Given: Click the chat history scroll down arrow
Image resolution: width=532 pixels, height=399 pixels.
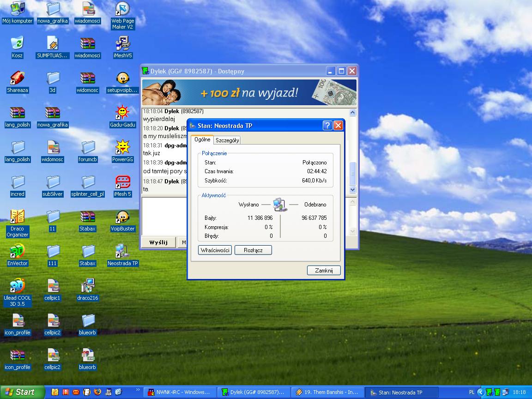Looking at the screenshot, I should tap(352, 190).
